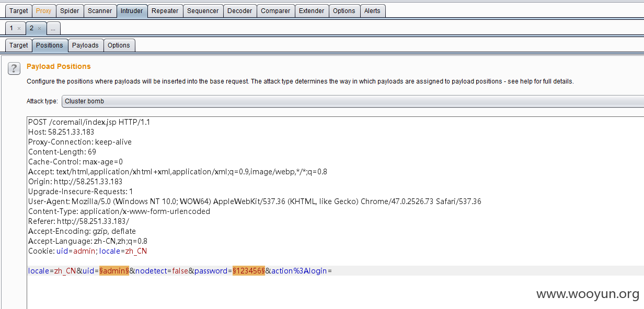Click the Referer header line

click(x=78, y=221)
